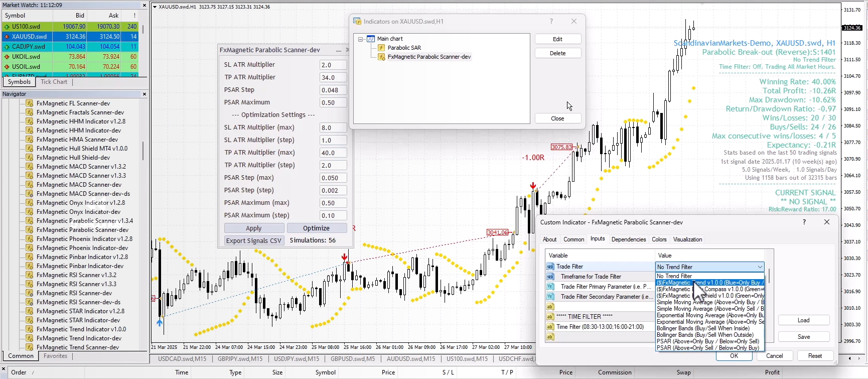The height and width of the screenshot is (379, 868).
Task: Click the Navigator panel vertical scrollbar
Action: [x=143, y=151]
